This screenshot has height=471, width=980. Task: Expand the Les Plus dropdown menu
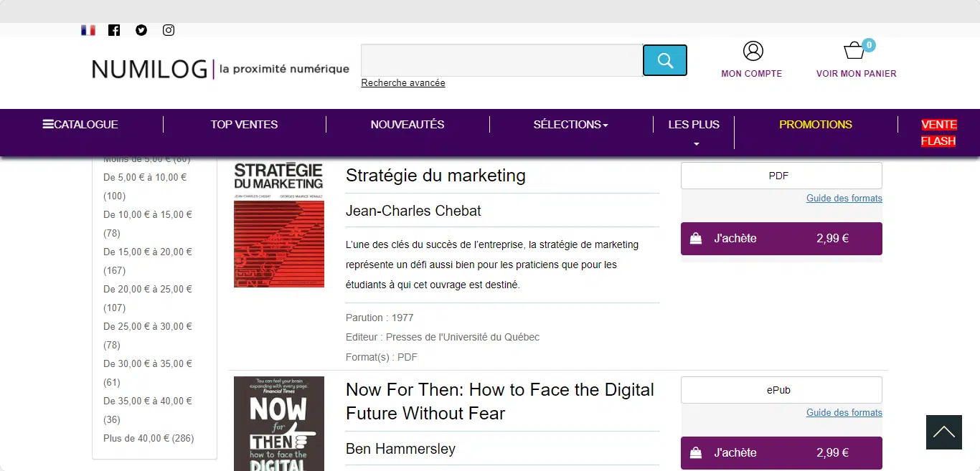(x=694, y=133)
